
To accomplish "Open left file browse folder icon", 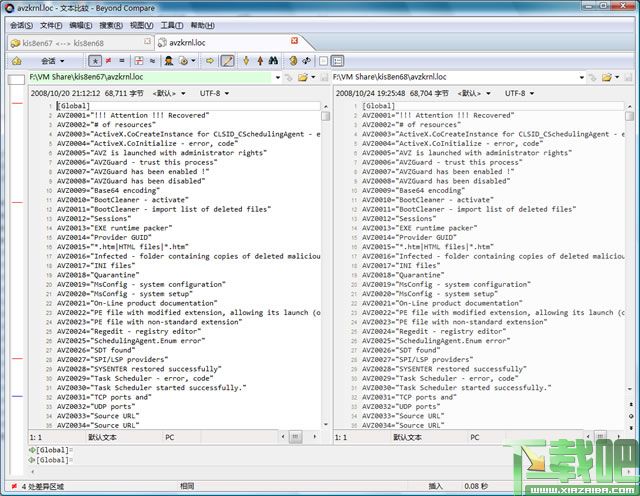I will (303, 77).
